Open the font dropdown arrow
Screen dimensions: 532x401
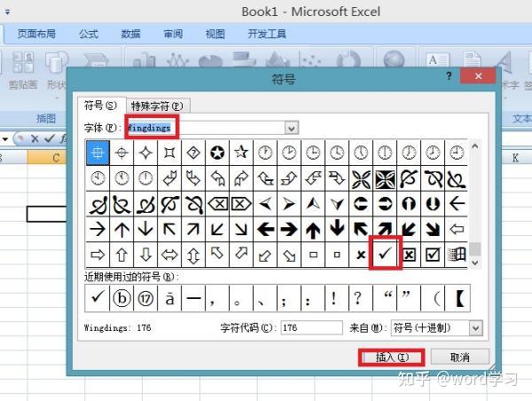(x=291, y=128)
